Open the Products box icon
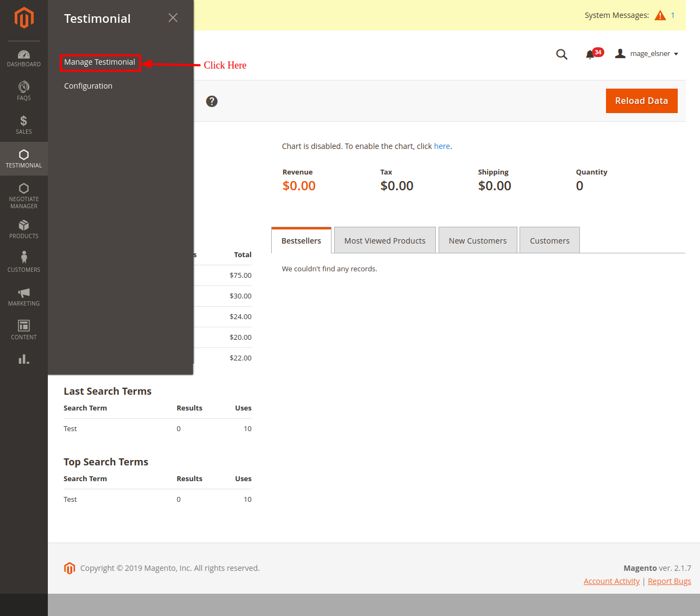700x616 pixels. [x=24, y=229]
